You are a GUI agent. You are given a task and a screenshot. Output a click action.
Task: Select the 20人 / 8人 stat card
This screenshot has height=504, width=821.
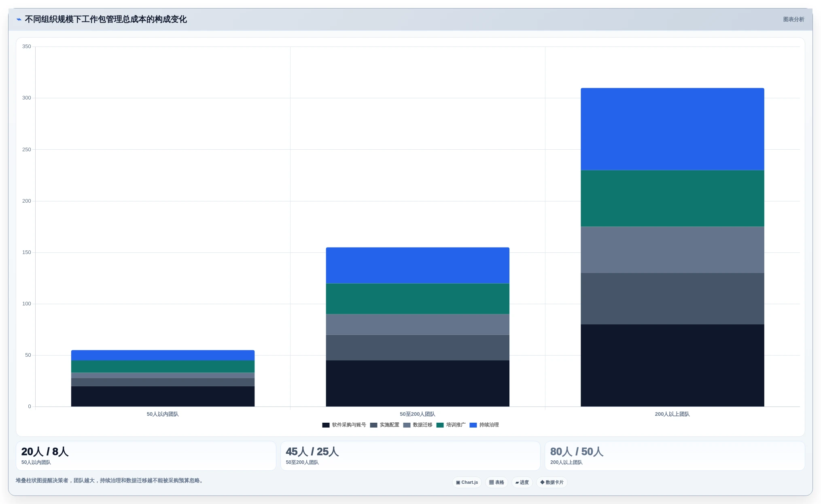[x=146, y=456]
